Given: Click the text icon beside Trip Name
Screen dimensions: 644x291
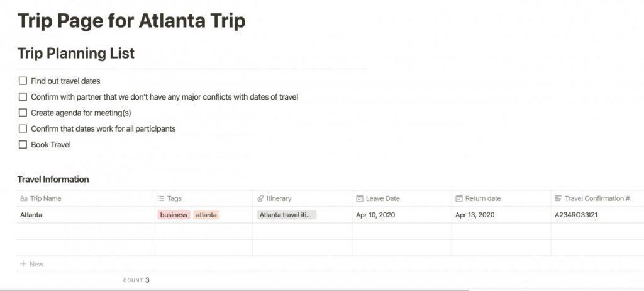Looking at the screenshot, I should click(24, 198).
